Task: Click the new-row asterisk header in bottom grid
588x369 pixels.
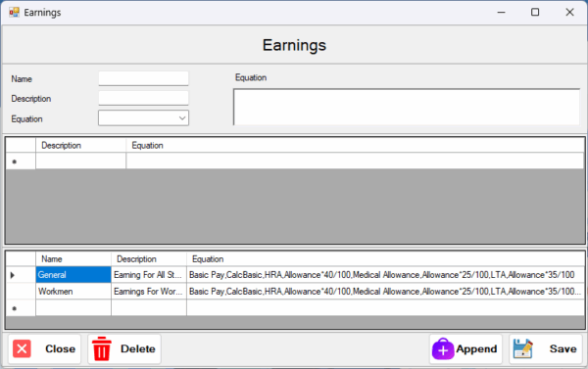Action: 21,308
